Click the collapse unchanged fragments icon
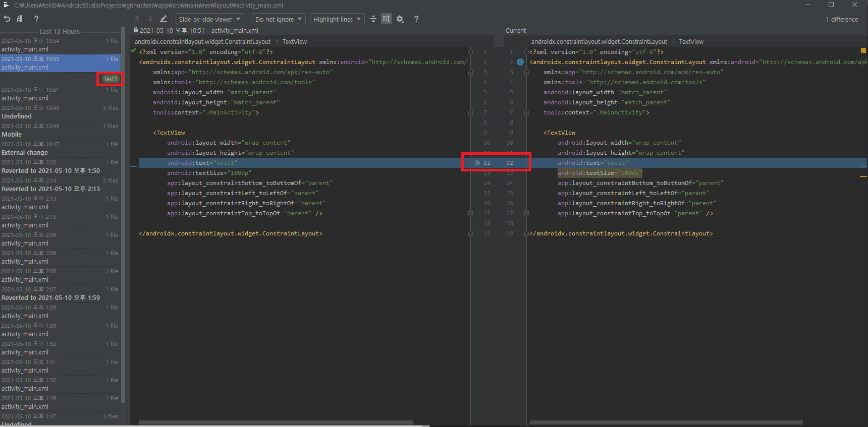The width and height of the screenshot is (868, 427). click(373, 19)
